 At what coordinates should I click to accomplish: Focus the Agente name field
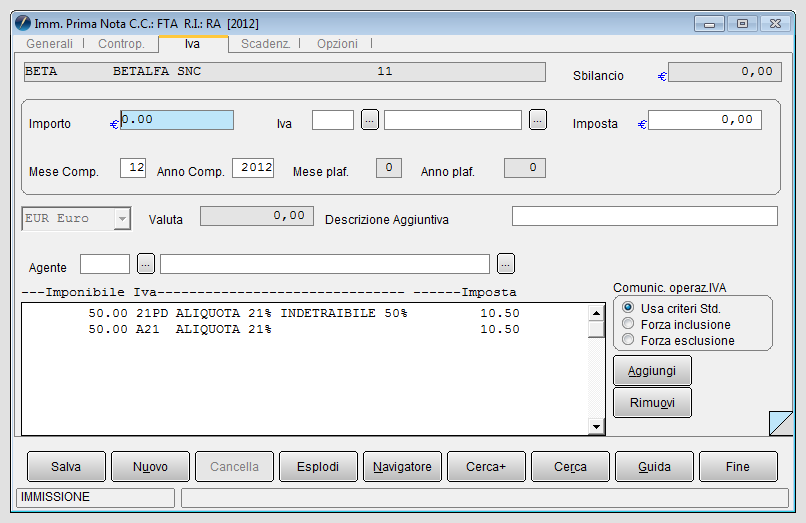(325, 264)
